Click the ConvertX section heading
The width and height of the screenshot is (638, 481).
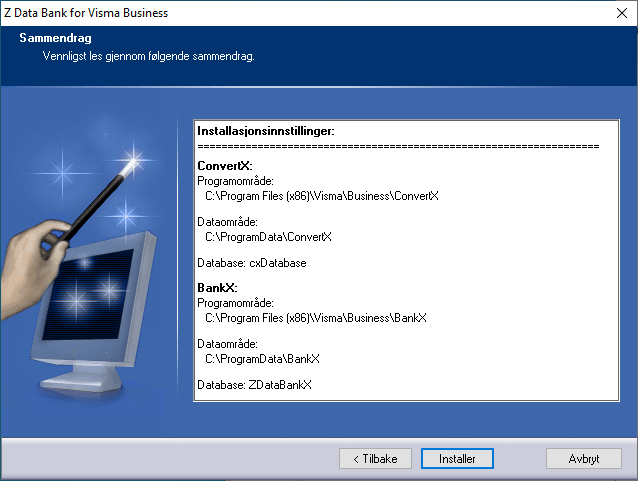[225, 165]
